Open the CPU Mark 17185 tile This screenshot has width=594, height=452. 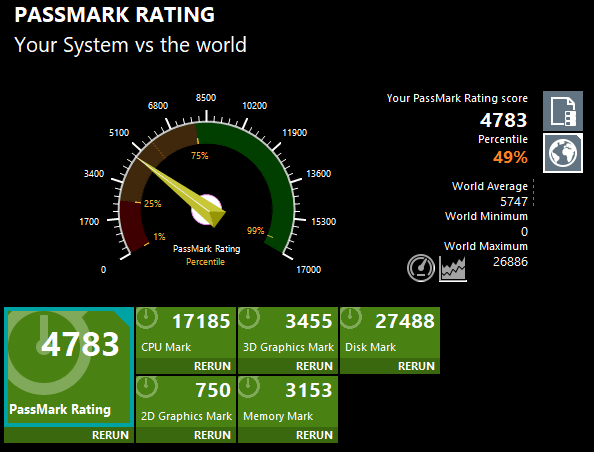click(186, 333)
